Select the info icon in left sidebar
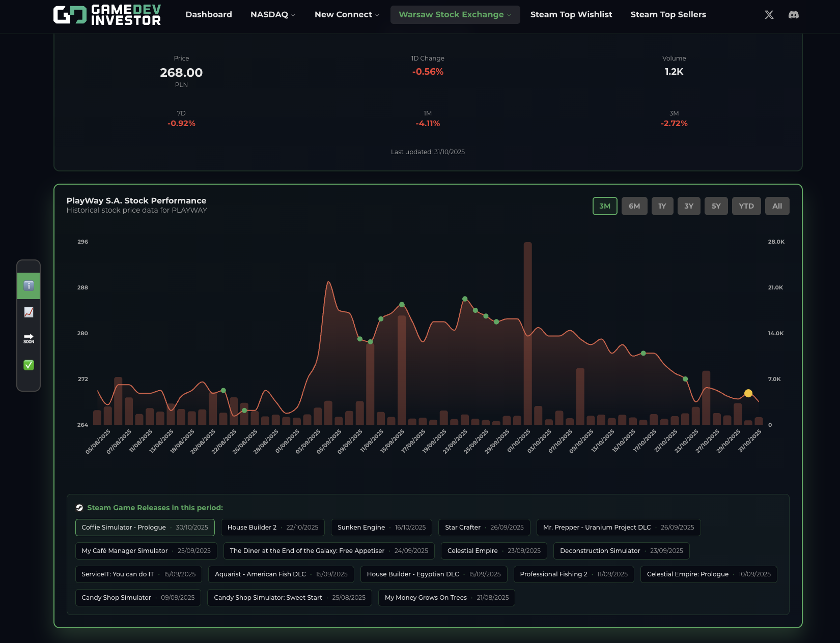The image size is (840, 643). click(x=29, y=286)
